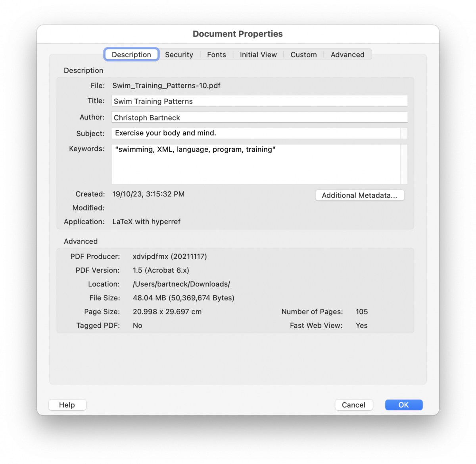The image size is (476, 464).
Task: Open the Fonts tab
Action: pos(216,55)
